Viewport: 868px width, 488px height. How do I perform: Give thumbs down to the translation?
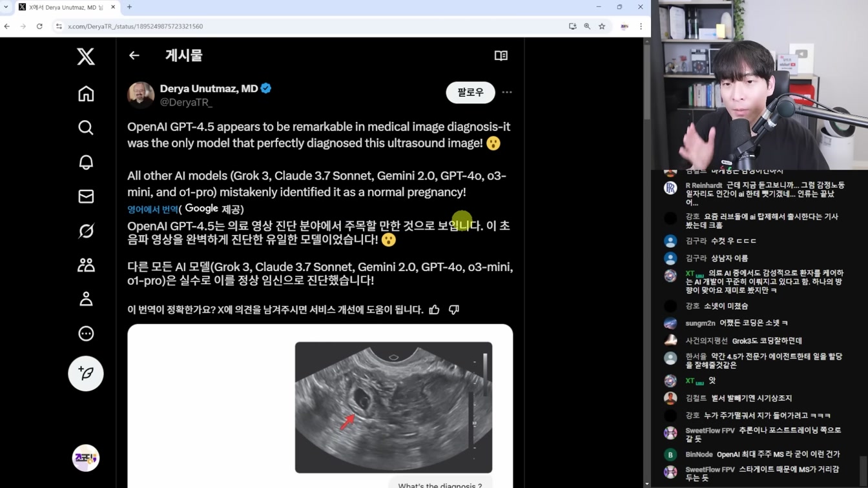point(454,310)
